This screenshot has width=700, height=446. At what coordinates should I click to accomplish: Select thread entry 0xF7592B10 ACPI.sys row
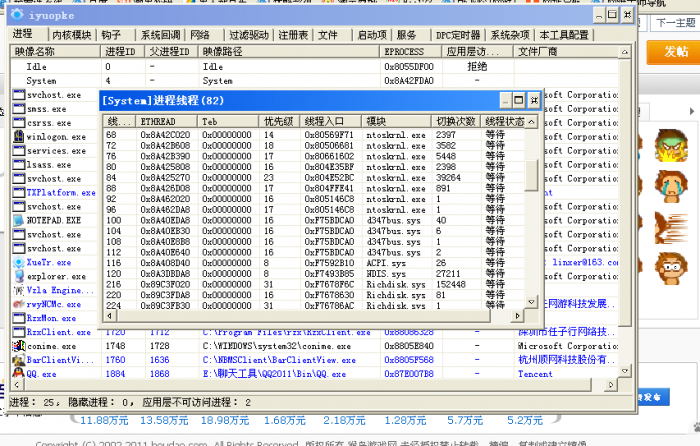(x=315, y=263)
